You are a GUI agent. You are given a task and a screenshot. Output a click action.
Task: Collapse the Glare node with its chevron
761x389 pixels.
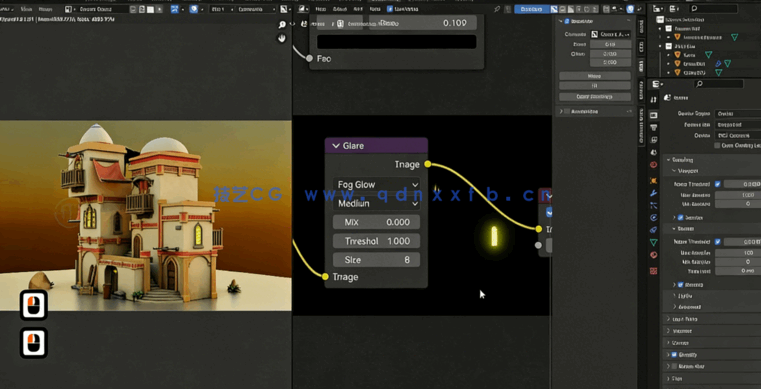336,146
